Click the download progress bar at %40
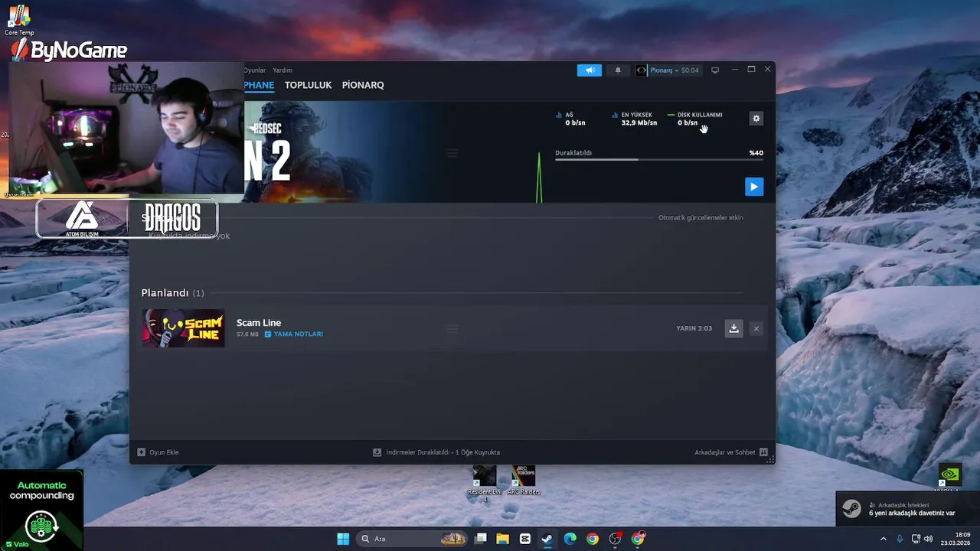The height and width of the screenshot is (551, 980). tap(659, 159)
